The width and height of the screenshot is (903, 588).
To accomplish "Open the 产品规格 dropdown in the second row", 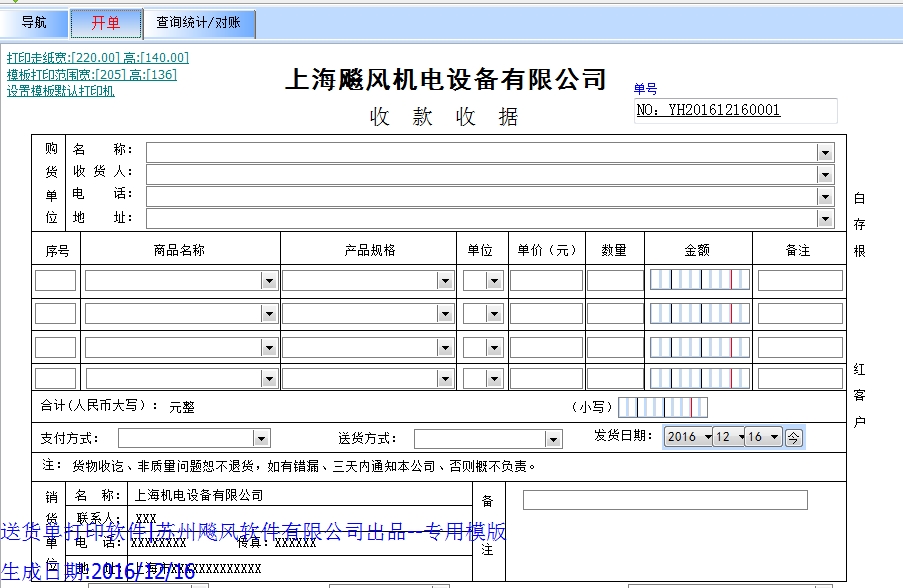I will click(445, 314).
